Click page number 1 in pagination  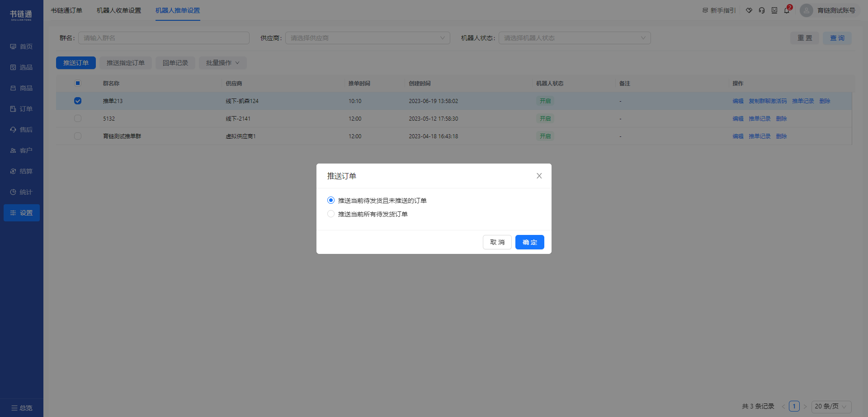click(x=794, y=406)
